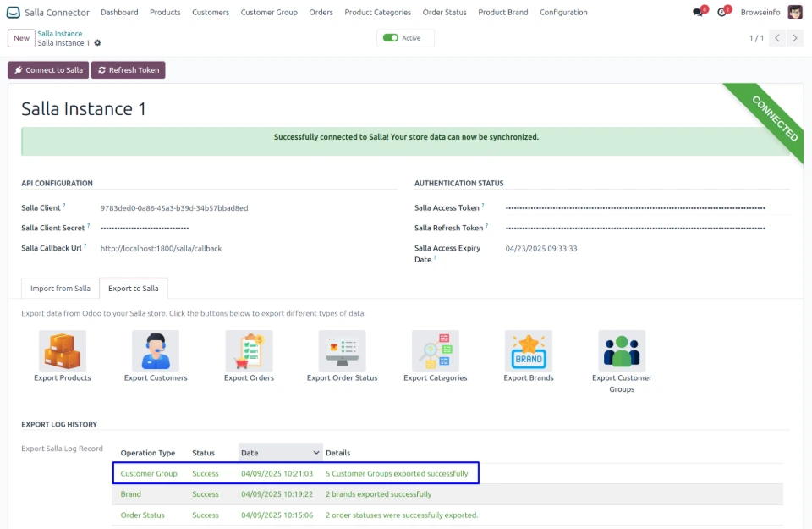Click the Export Order Status icon
This screenshot has height=529, width=812.
click(342, 350)
